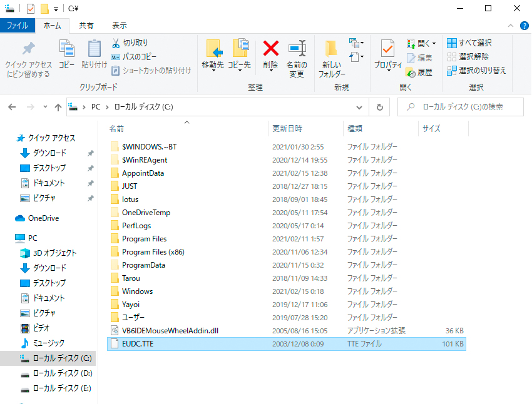Select the JUST folder

(130, 186)
